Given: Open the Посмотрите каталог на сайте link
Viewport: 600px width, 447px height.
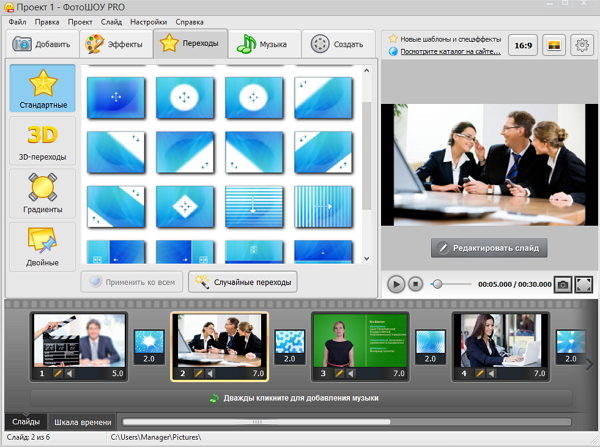Looking at the screenshot, I should (x=450, y=51).
